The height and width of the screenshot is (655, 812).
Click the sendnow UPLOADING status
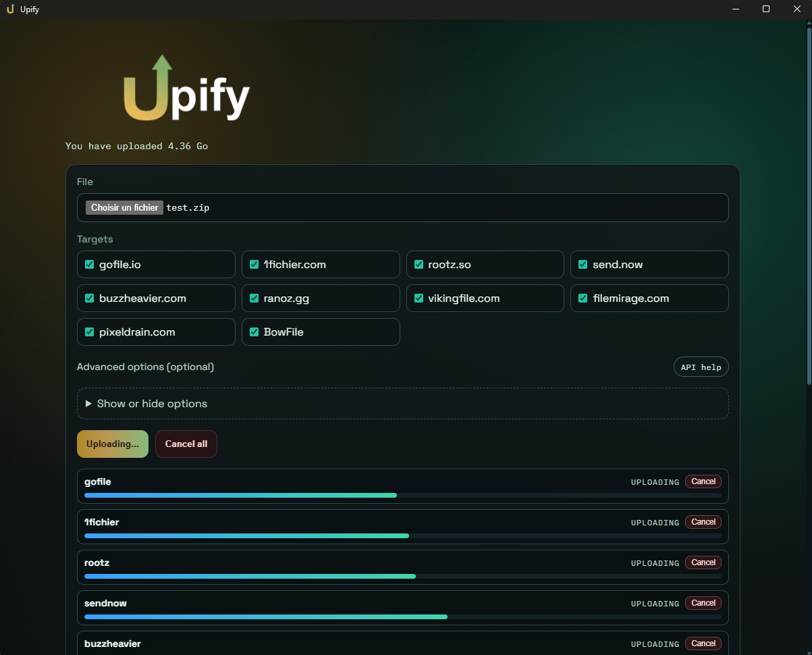click(655, 604)
